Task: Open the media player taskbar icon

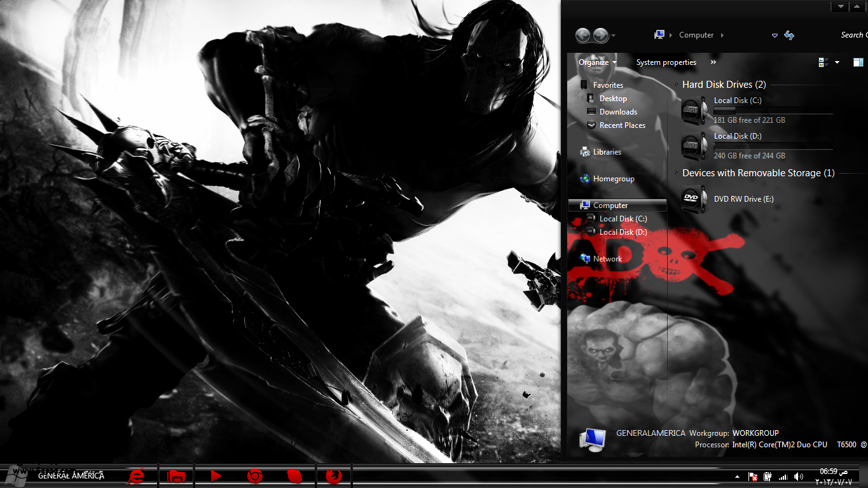Action: [x=216, y=476]
